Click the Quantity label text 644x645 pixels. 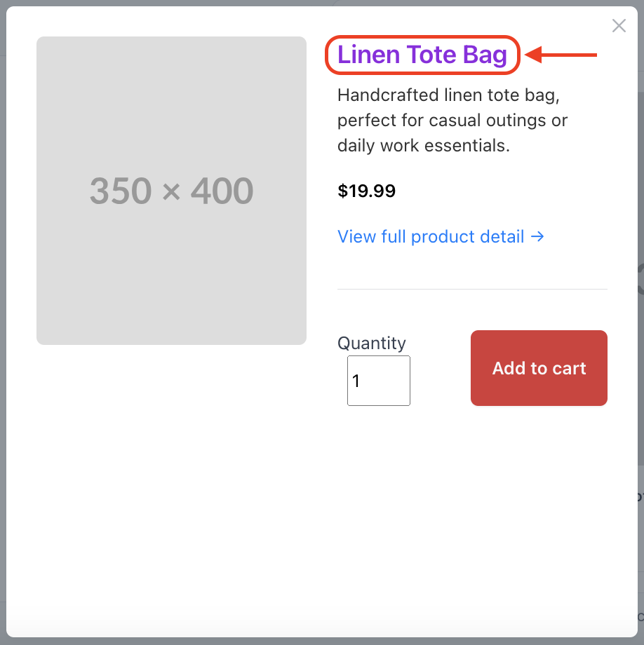[371, 343]
